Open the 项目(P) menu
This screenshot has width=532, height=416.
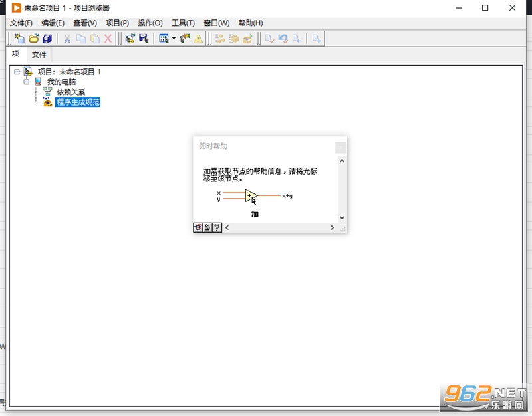118,23
